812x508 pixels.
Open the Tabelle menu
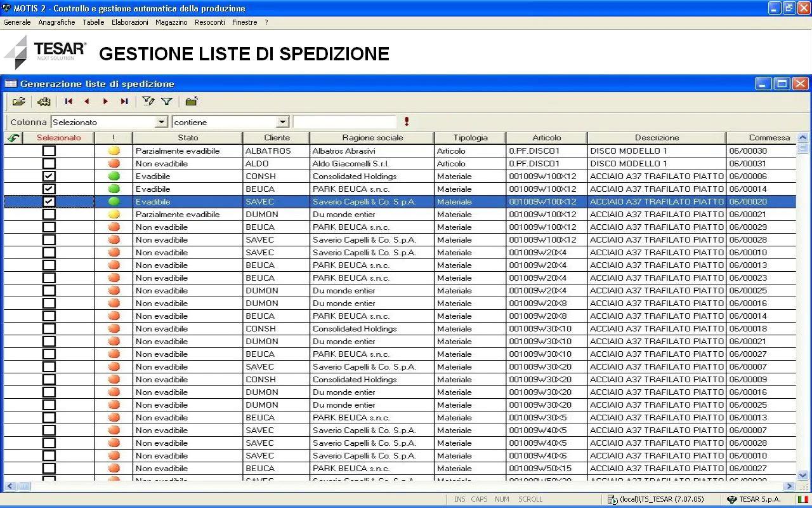tap(93, 22)
